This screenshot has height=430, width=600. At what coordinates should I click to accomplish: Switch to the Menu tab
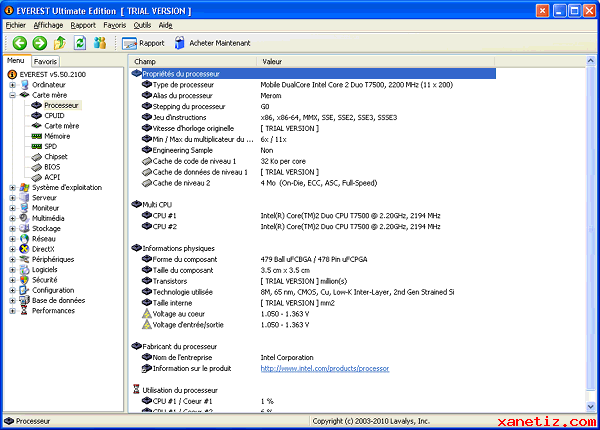pyautogui.click(x=16, y=60)
